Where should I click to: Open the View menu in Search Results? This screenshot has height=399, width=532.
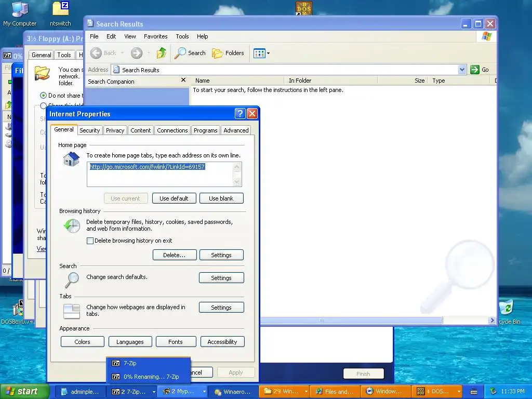point(129,36)
